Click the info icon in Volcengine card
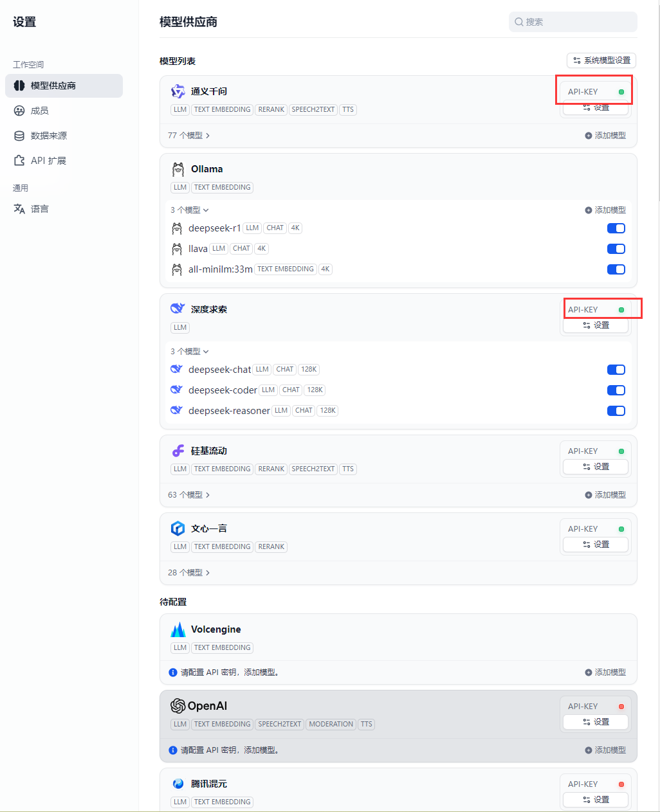The image size is (660, 812). (x=173, y=672)
